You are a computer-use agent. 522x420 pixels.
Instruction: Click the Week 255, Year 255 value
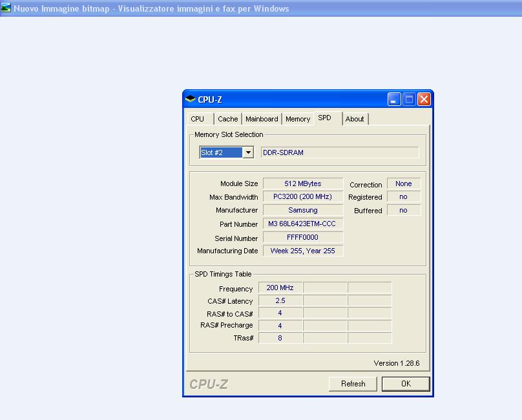click(x=302, y=251)
